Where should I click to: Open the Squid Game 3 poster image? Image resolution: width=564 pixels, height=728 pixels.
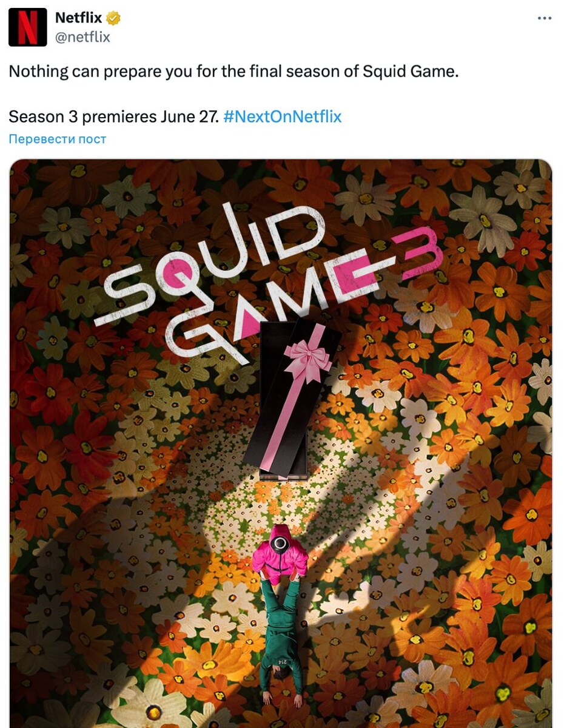coord(281,443)
